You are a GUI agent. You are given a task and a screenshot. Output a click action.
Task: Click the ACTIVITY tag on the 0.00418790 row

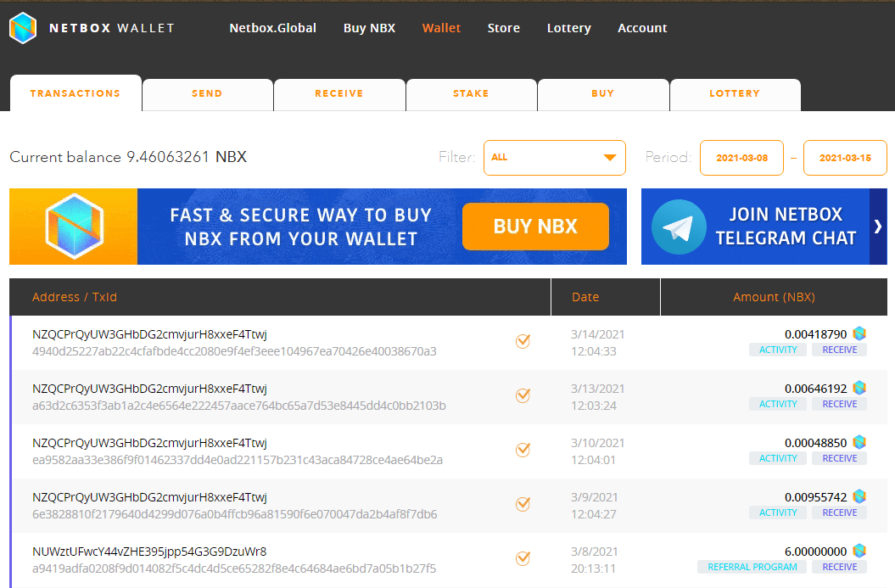tap(777, 350)
